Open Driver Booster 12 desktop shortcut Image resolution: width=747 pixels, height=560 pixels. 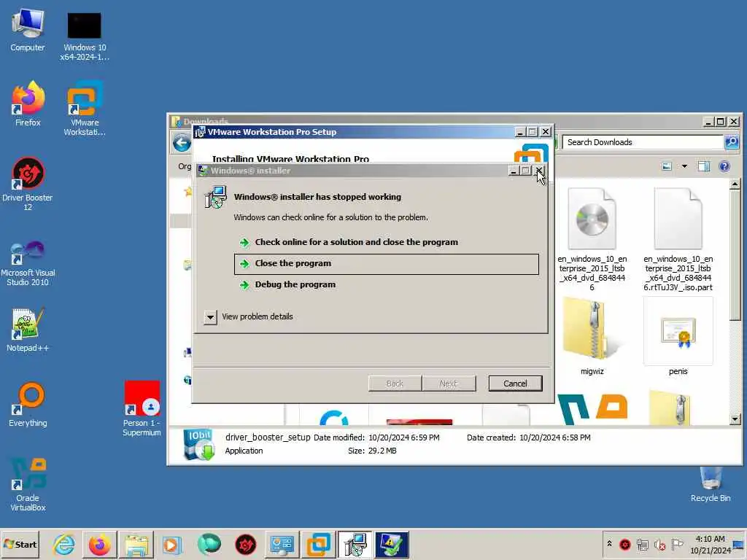tap(28, 183)
